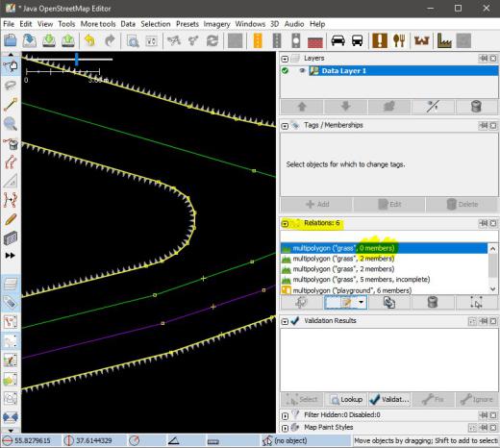Click the Search objects toolbar icon
This screenshot has width=500, height=448.
(133, 41)
